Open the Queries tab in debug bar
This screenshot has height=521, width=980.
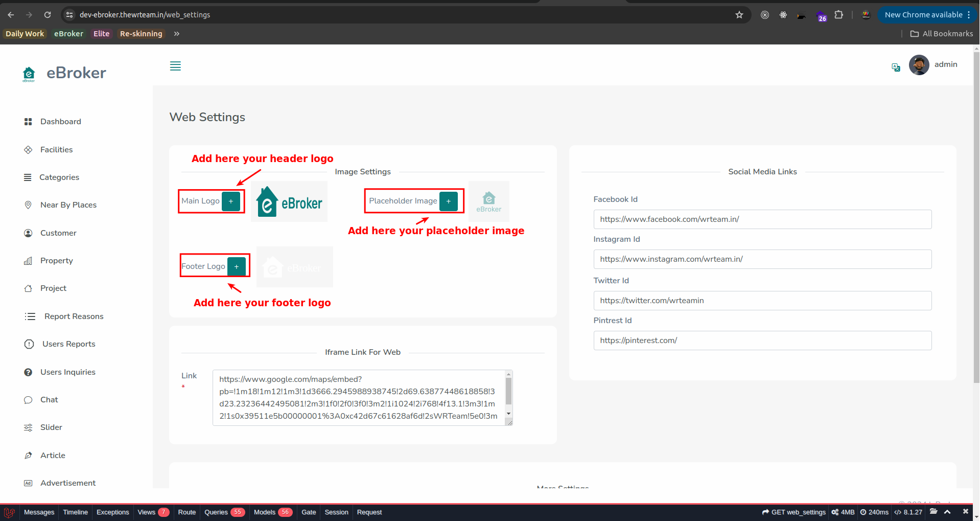click(216, 512)
